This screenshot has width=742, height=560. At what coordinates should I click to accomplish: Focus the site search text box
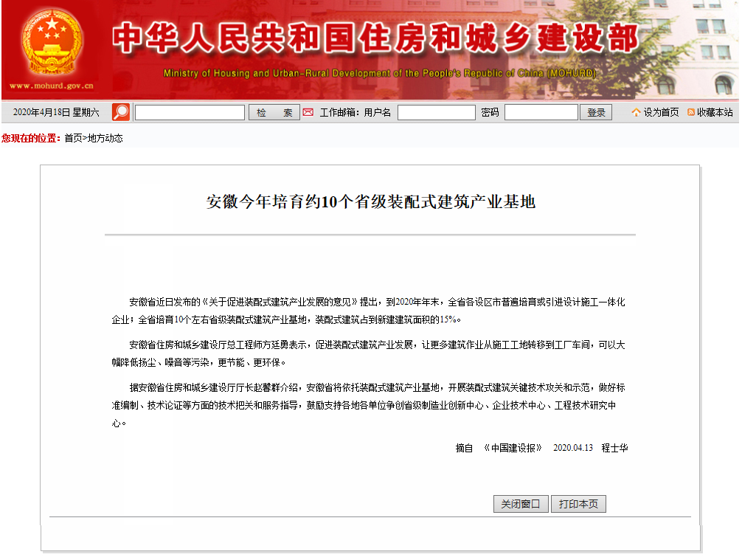click(x=190, y=112)
